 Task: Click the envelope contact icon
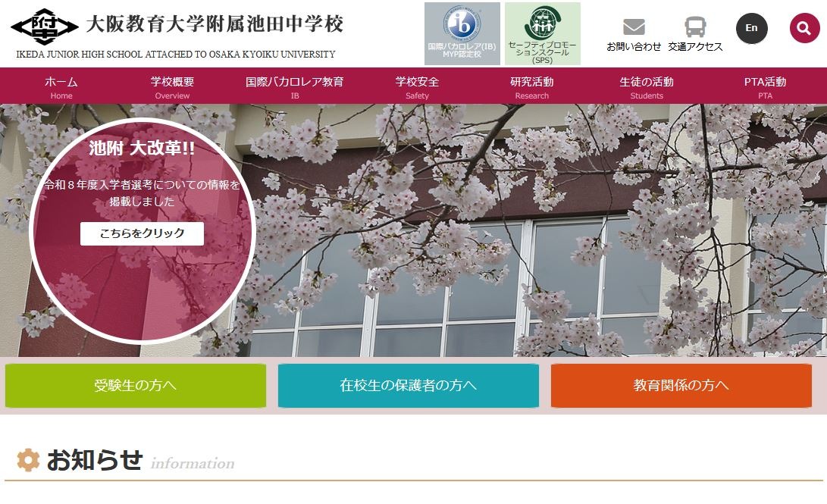pos(634,27)
